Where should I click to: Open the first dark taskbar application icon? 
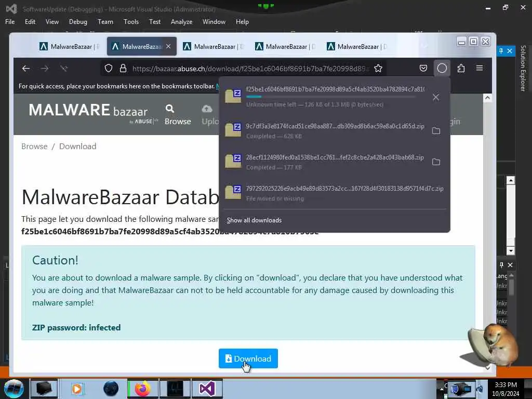click(44, 389)
